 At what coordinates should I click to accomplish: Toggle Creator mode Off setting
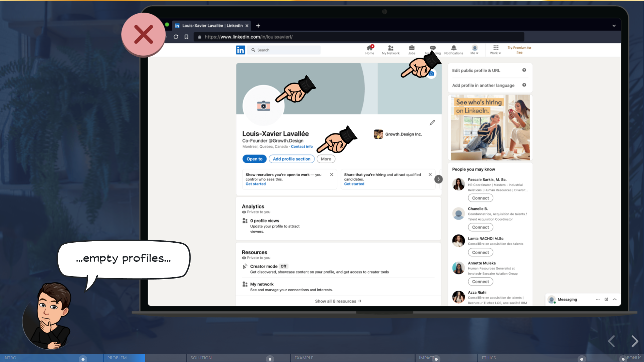click(283, 266)
